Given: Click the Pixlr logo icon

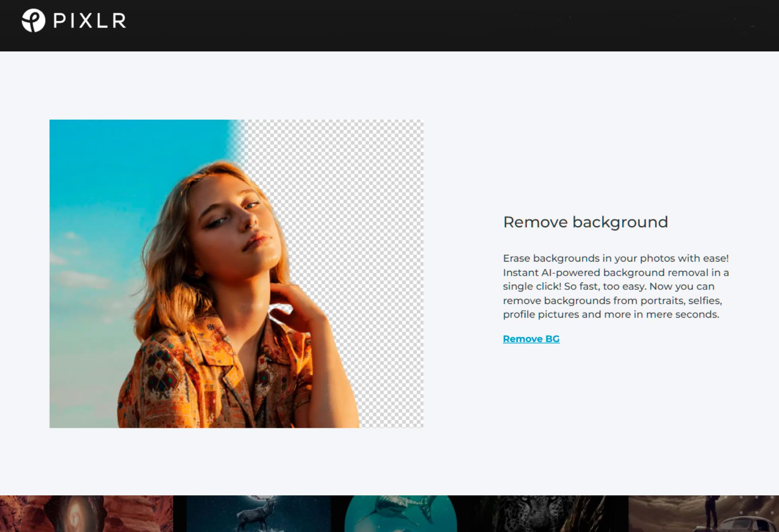Looking at the screenshot, I should (x=33, y=20).
